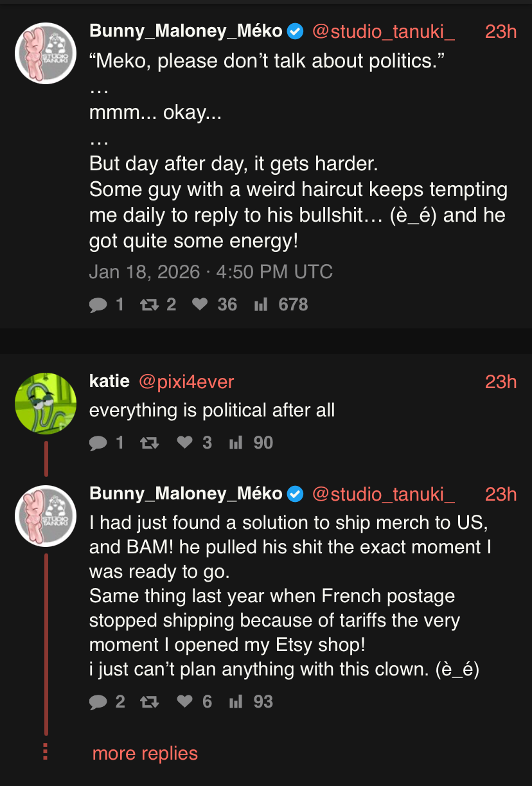Open the @pixi4ever profile handle
This screenshot has width=532, height=786.
[186, 382]
